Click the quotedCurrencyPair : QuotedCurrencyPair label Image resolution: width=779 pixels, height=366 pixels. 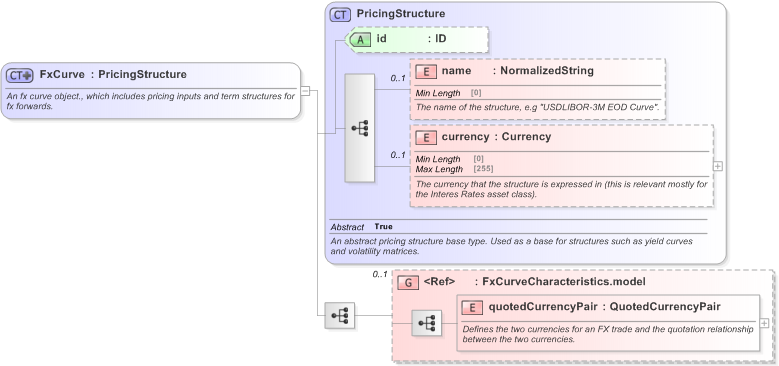pos(605,307)
